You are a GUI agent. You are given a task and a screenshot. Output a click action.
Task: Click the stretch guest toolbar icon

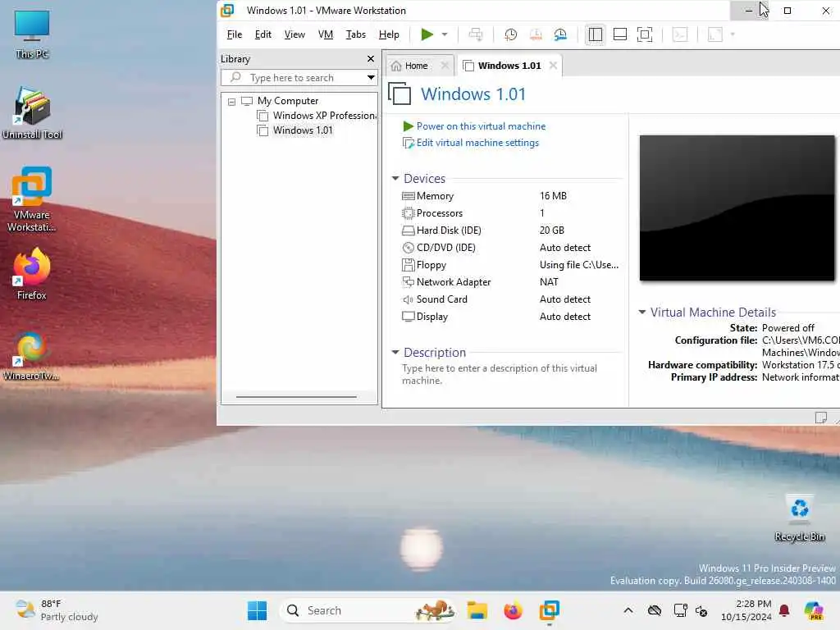(x=715, y=34)
